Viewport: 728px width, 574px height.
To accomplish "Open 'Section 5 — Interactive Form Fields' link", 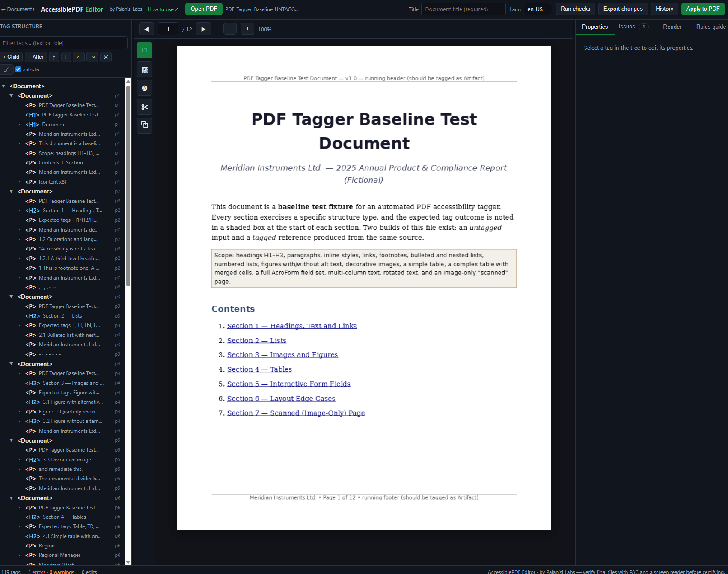I will point(289,384).
